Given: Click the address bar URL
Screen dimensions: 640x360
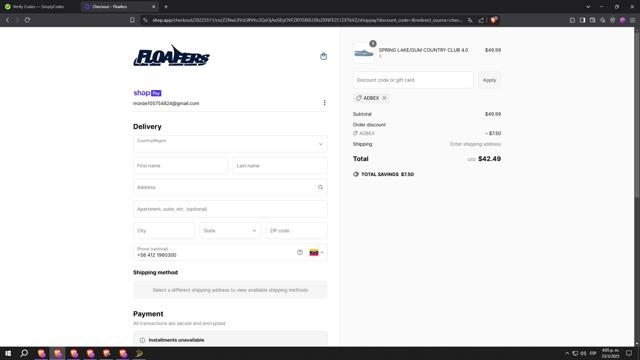Looking at the screenshot, I should [307, 20].
